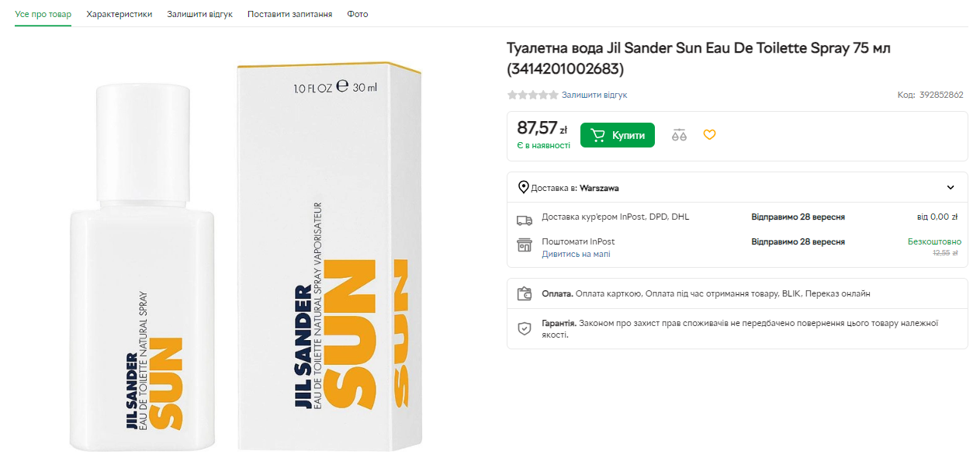Click the product title heading
This screenshot has width=980, height=458.
click(698, 58)
